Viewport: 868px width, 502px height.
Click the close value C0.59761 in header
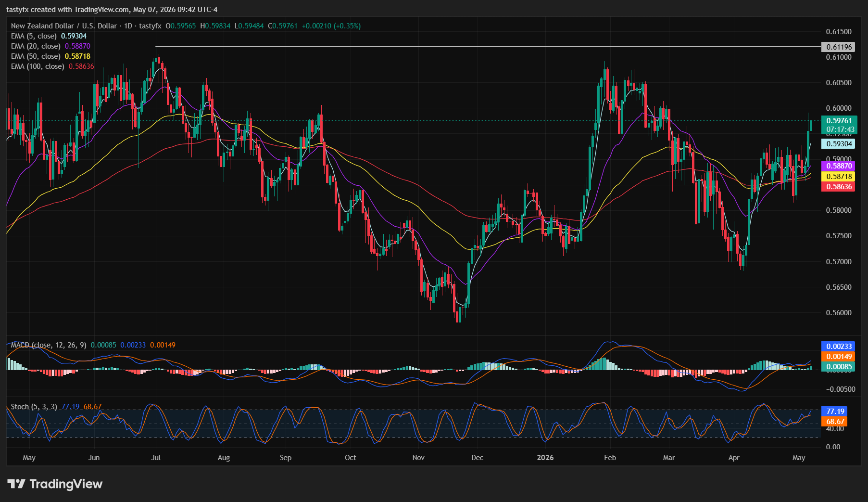283,26
